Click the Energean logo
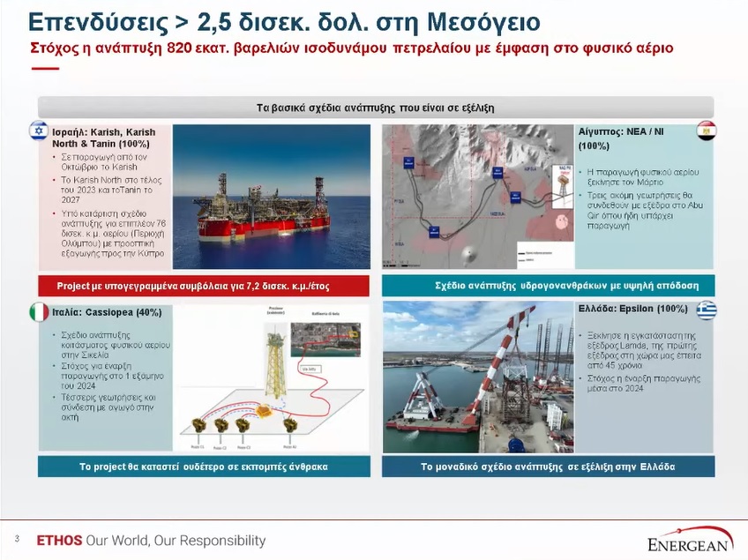 tap(691, 540)
